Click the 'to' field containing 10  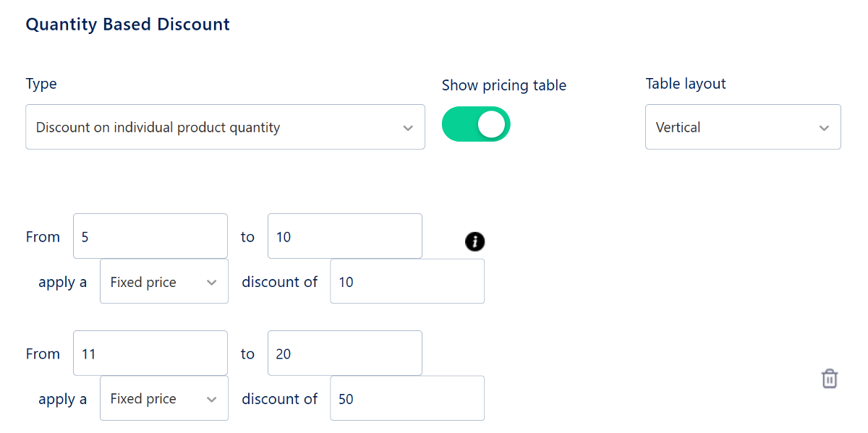tap(344, 236)
